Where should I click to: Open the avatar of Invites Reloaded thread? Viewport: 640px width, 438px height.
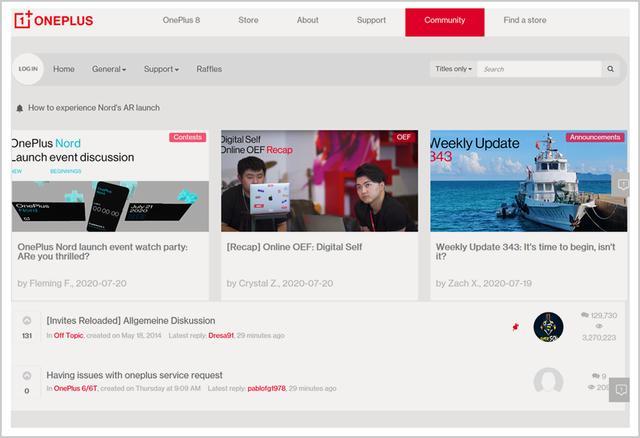click(x=548, y=327)
